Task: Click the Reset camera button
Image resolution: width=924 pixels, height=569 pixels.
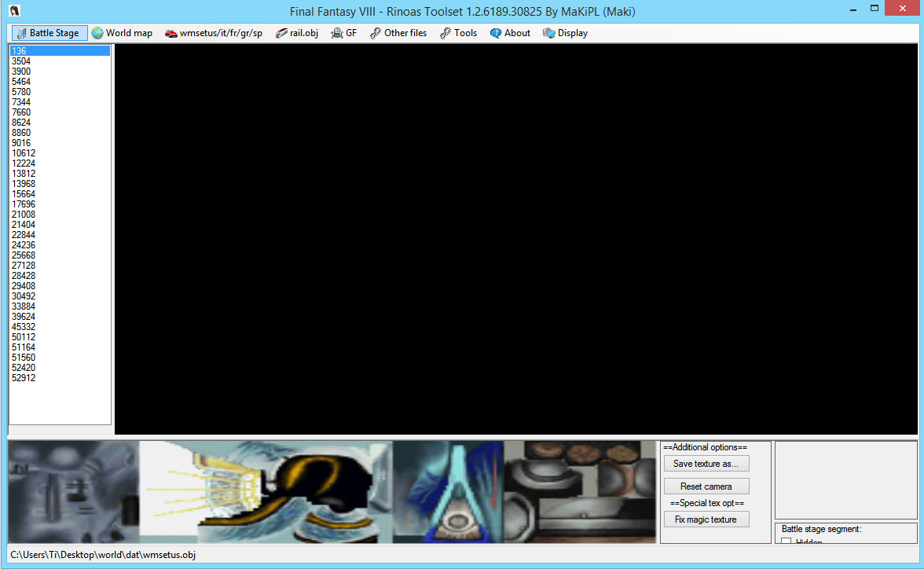Action: pos(706,486)
